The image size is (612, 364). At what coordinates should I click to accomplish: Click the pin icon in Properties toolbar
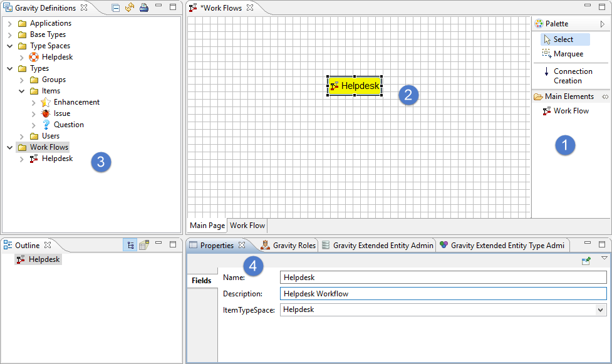pos(586,261)
